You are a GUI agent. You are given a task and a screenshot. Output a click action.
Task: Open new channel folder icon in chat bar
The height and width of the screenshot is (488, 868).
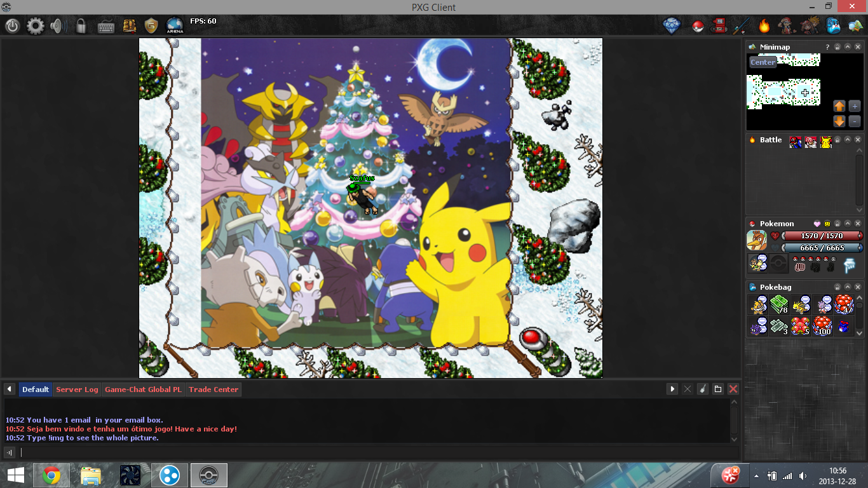pyautogui.click(x=717, y=389)
